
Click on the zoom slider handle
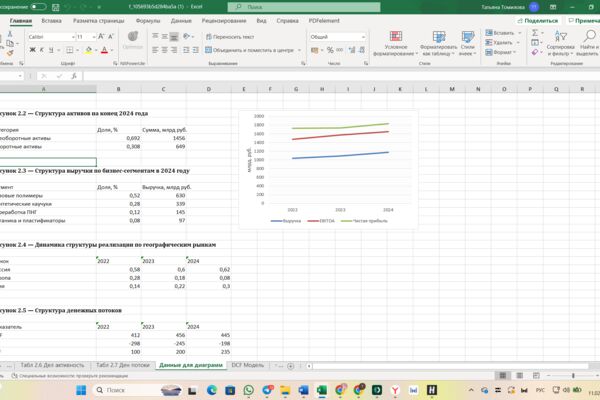573,376
